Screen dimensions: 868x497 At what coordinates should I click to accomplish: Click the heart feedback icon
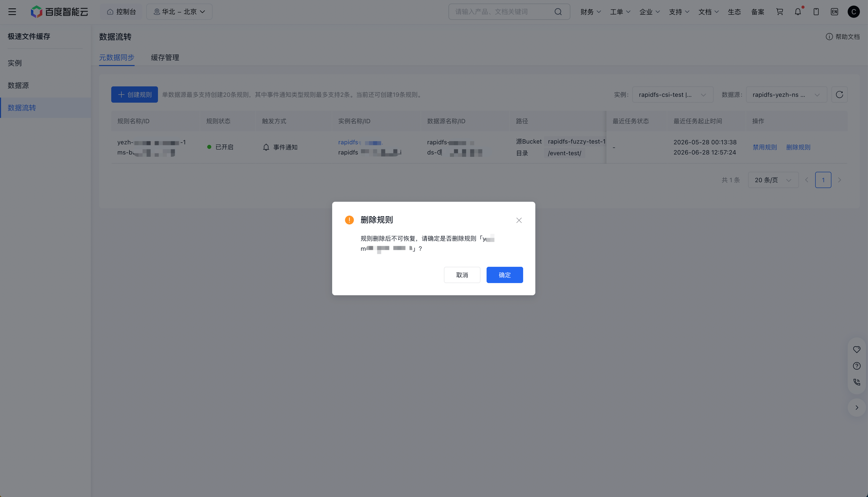pos(857,350)
